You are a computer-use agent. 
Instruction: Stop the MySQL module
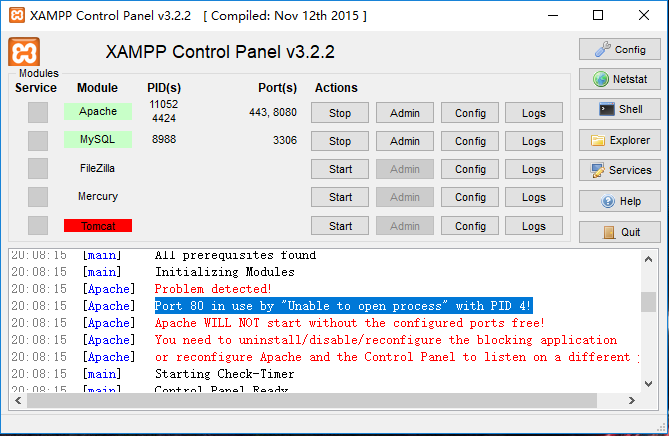[340, 141]
